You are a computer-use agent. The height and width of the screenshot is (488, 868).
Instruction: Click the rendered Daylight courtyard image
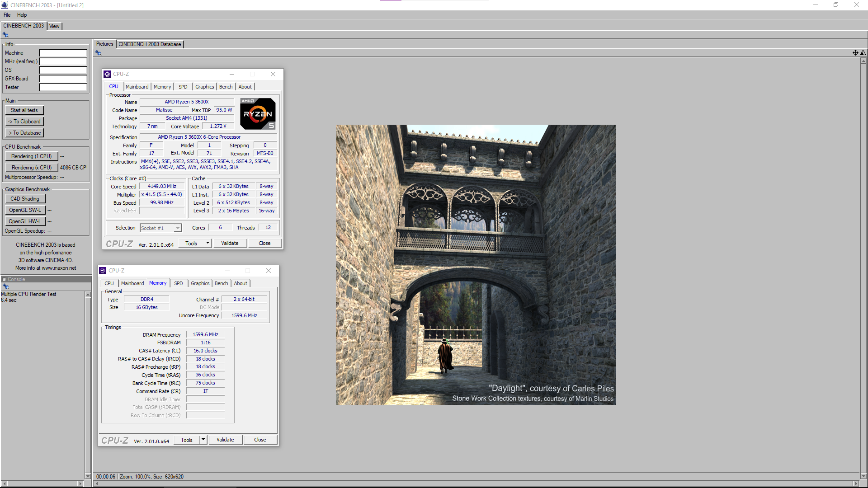point(476,265)
